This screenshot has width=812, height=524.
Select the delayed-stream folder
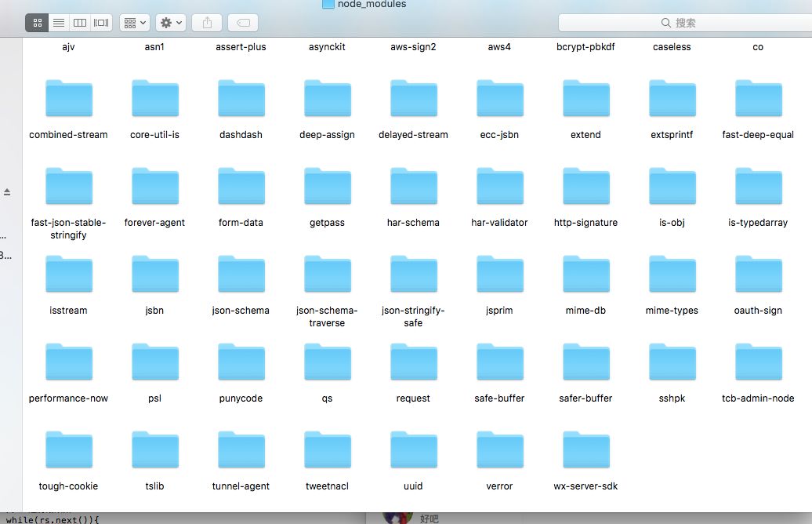414,98
